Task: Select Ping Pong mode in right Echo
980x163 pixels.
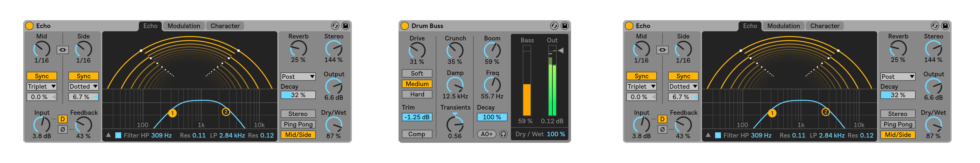Action: [x=898, y=124]
